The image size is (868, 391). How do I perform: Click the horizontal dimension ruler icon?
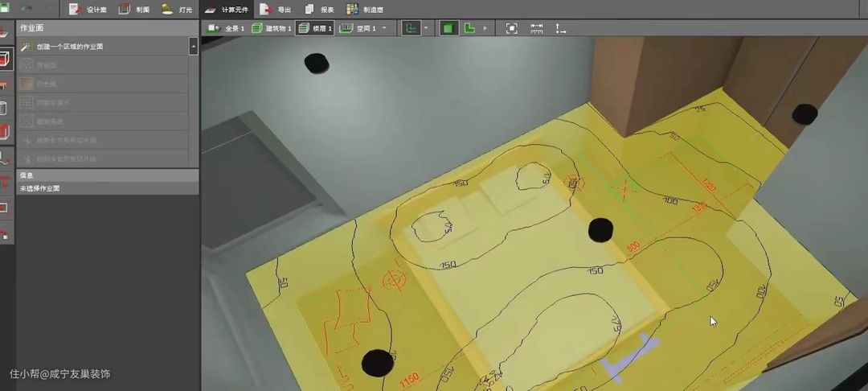click(x=537, y=28)
